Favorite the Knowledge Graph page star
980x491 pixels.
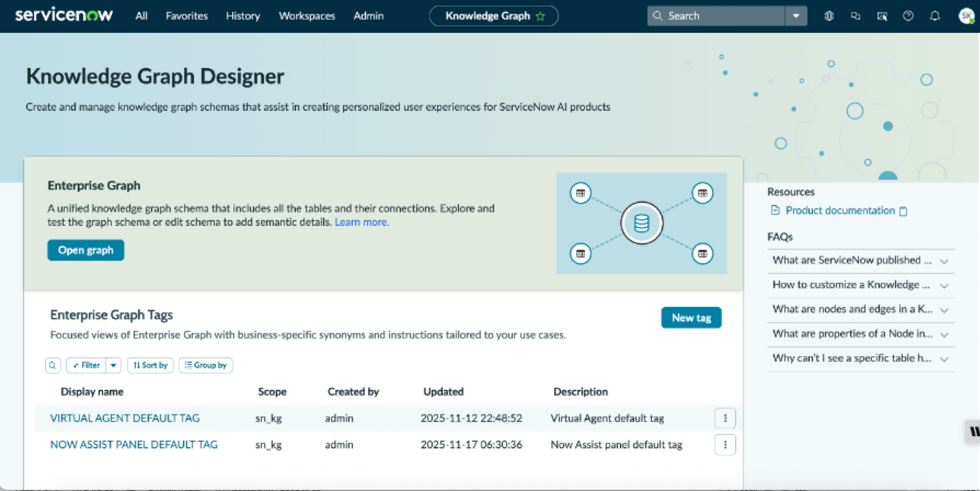541,16
